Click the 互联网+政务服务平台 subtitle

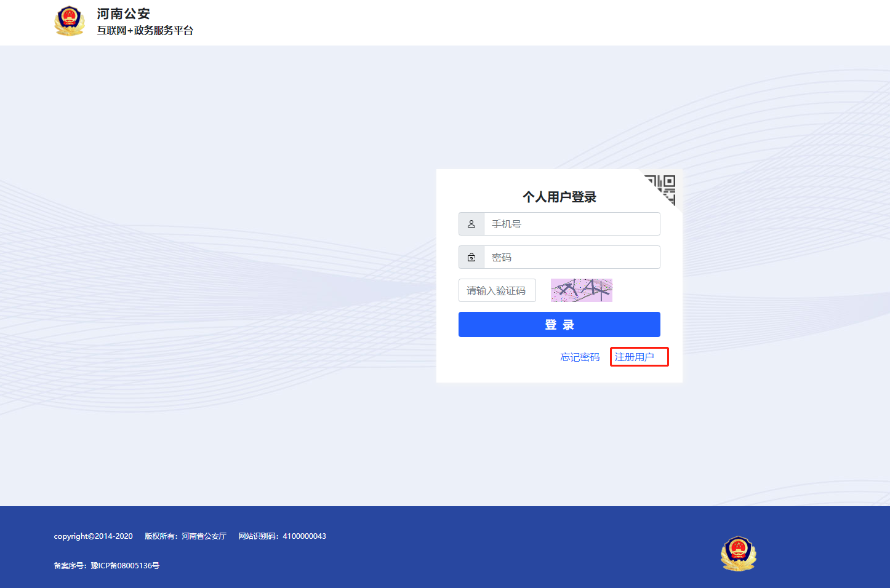[x=145, y=30]
